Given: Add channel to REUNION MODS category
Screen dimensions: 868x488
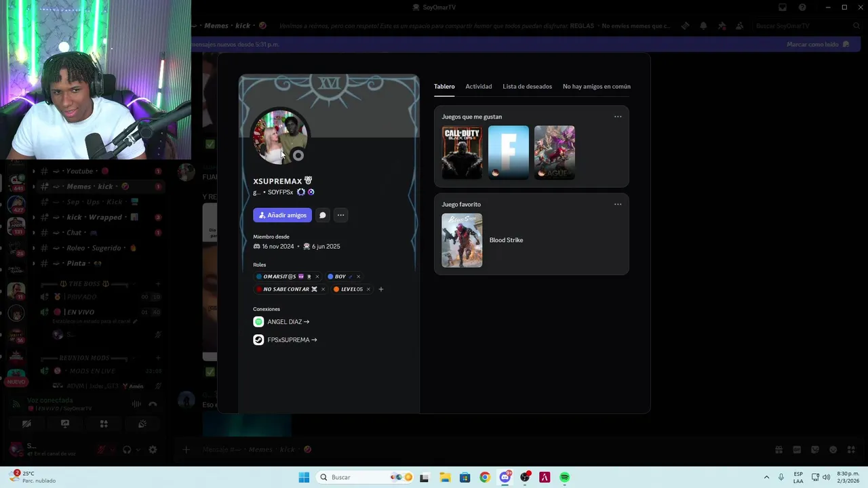Looking at the screenshot, I should tap(158, 358).
